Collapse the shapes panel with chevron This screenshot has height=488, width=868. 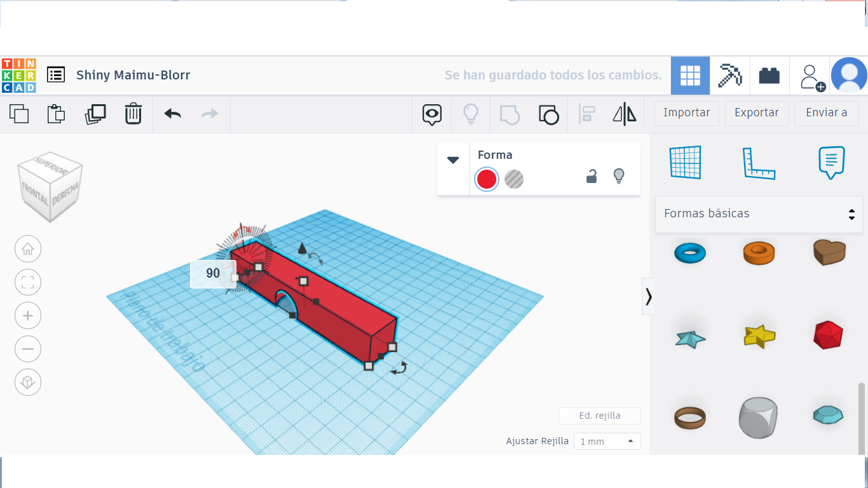(649, 297)
